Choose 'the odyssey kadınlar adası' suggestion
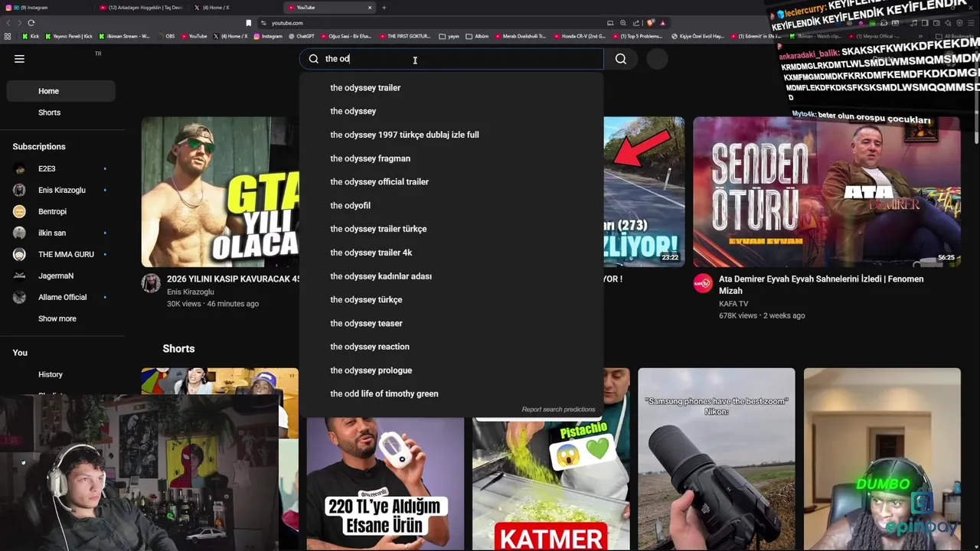Viewport: 980px width, 551px height. click(452, 276)
